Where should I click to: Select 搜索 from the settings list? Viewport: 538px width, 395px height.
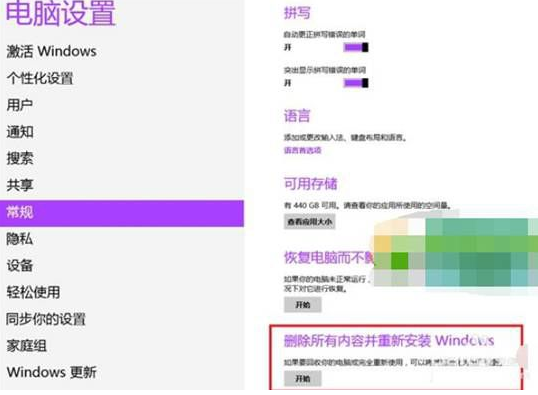20,158
